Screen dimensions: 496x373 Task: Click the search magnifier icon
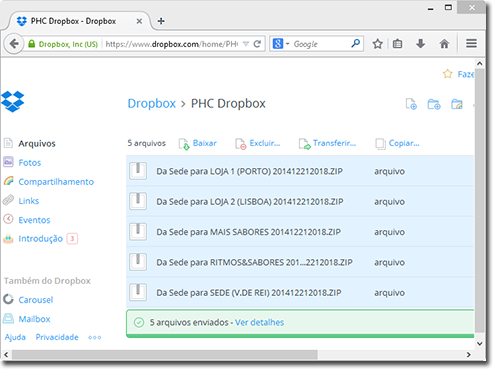click(356, 43)
